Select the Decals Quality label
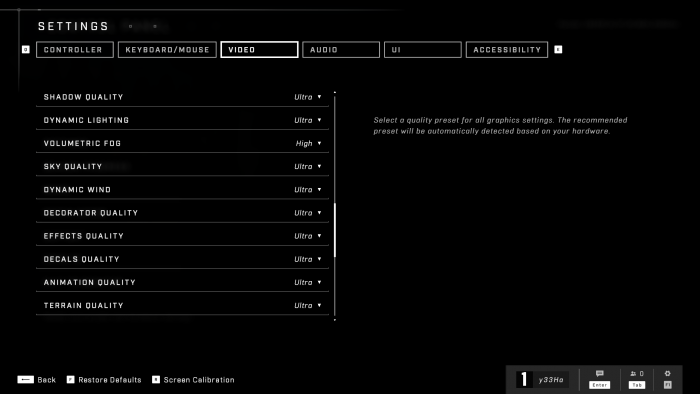 click(82, 259)
